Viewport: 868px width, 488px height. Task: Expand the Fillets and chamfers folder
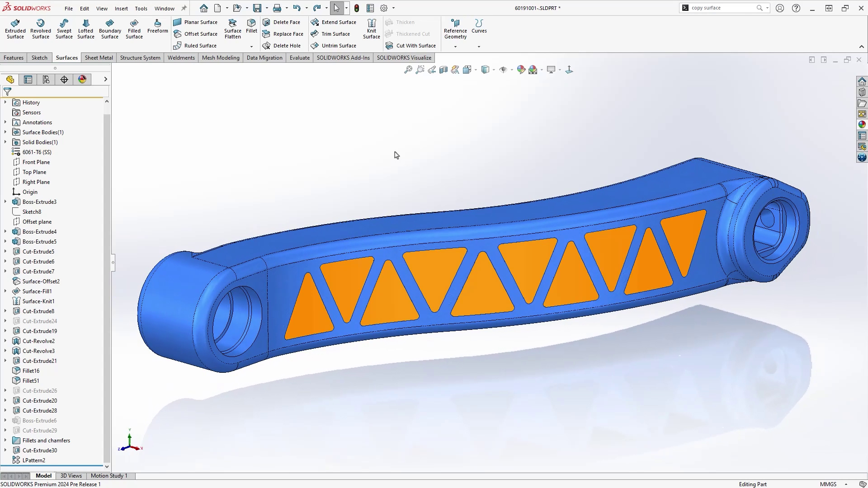click(x=5, y=440)
